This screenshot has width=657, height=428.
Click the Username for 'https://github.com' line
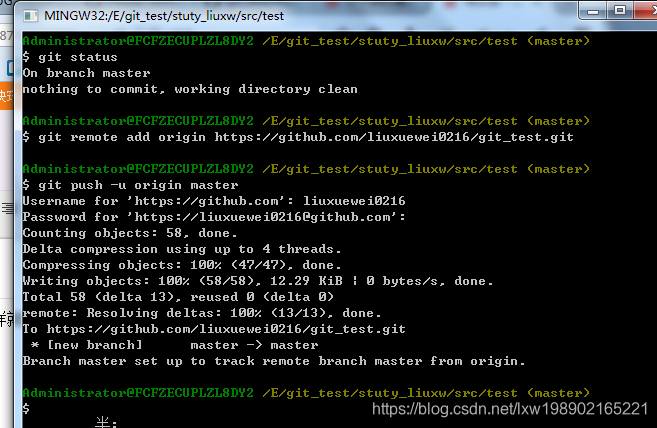click(x=214, y=201)
